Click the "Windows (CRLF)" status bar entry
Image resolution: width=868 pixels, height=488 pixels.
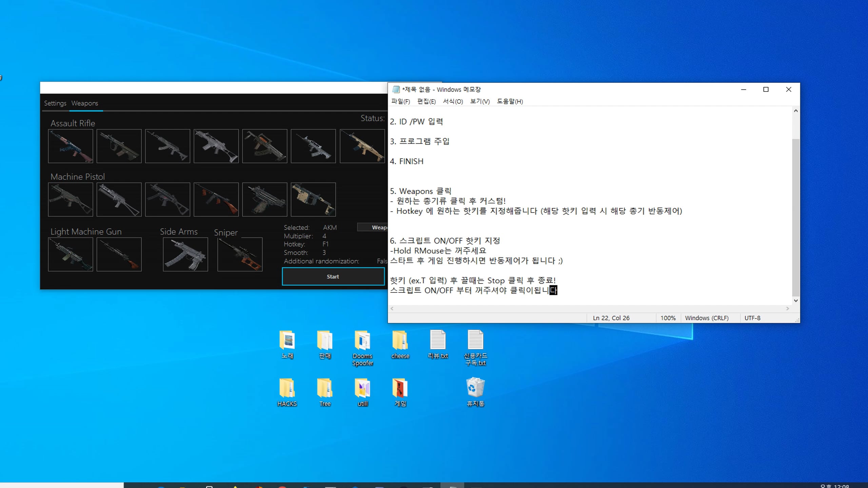pos(707,318)
